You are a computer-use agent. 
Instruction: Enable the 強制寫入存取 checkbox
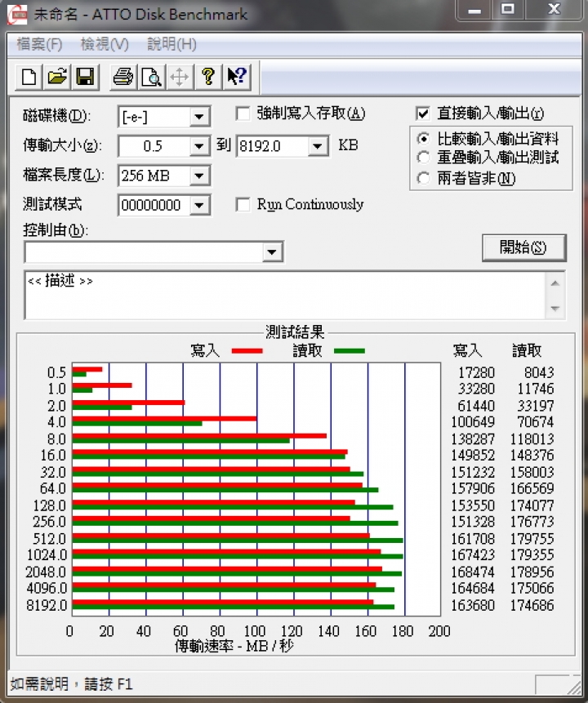tap(243, 113)
